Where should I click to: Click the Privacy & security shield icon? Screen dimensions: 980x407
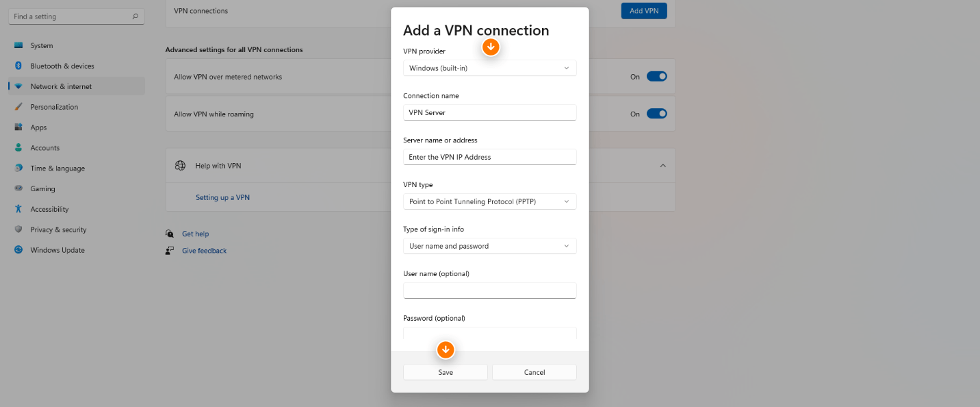click(18, 230)
